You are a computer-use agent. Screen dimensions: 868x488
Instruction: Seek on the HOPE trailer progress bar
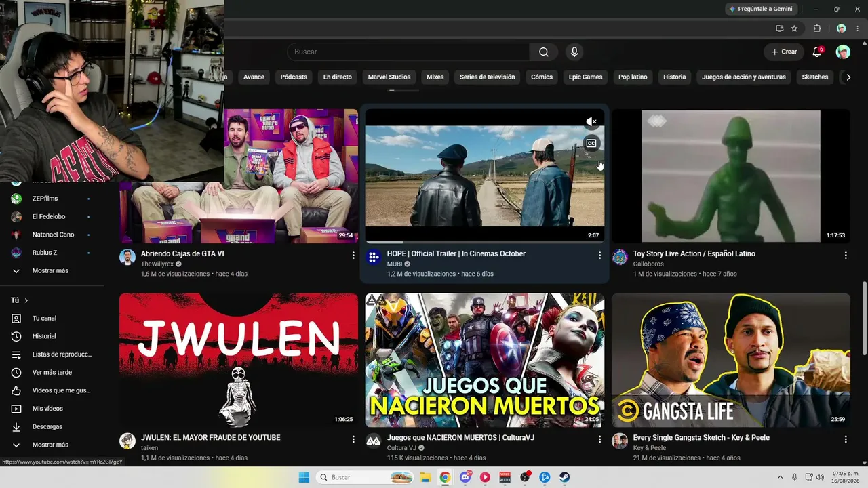tap(485, 242)
